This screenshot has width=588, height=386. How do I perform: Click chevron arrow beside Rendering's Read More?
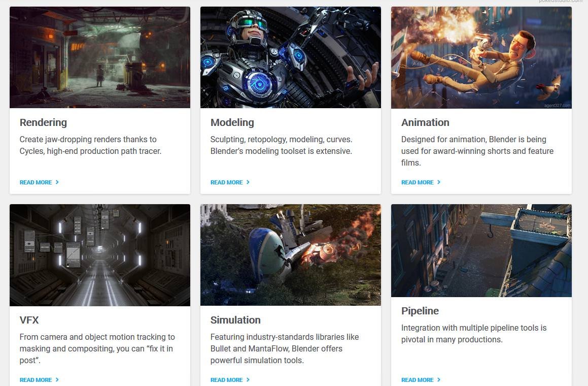(57, 182)
